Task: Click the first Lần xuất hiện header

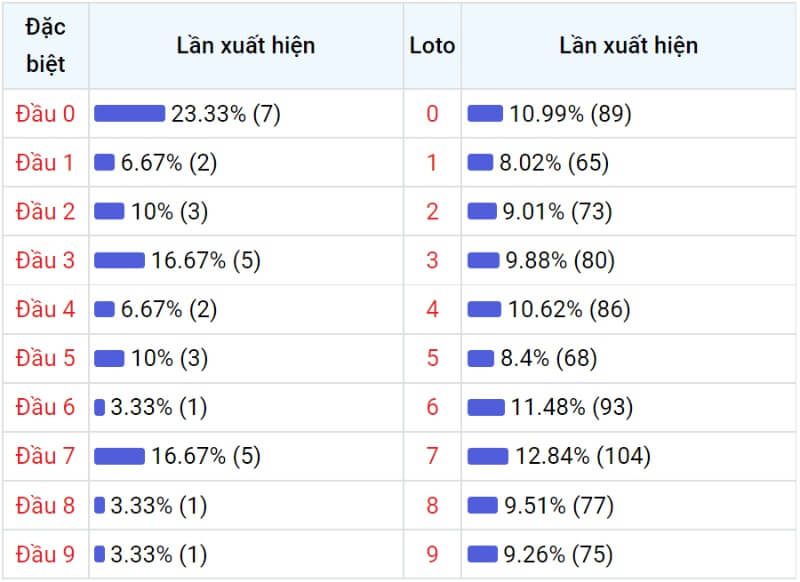Action: (x=246, y=46)
